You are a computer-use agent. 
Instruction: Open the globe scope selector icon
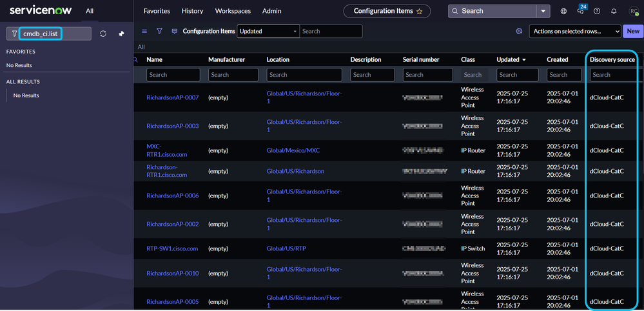pos(564,11)
